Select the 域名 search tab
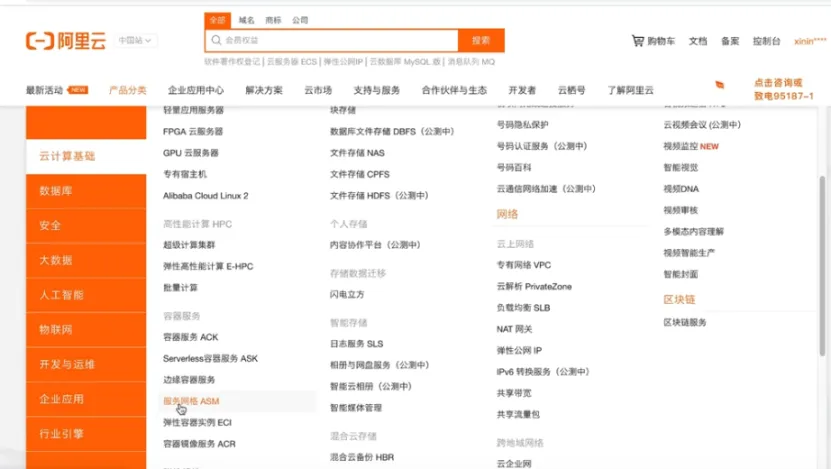 [246, 20]
